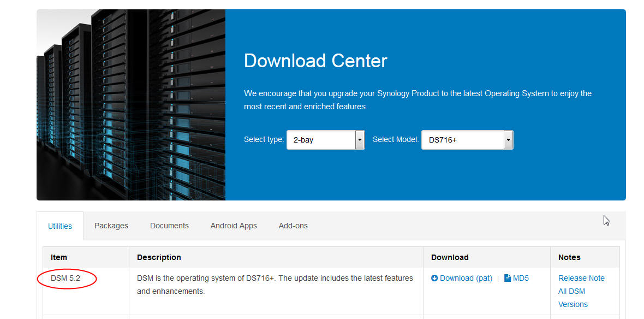Click the Download Center heading
Image resolution: width=644 pixels, height=319 pixels.
tap(315, 61)
